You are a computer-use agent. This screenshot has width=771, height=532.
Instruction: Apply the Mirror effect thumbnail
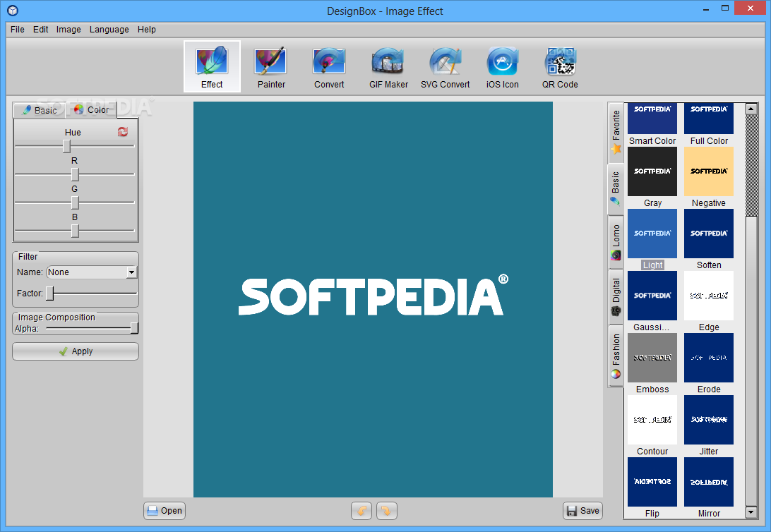point(709,482)
